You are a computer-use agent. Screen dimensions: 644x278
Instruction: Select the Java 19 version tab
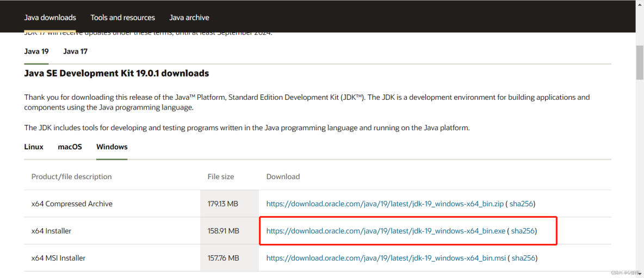coord(36,52)
